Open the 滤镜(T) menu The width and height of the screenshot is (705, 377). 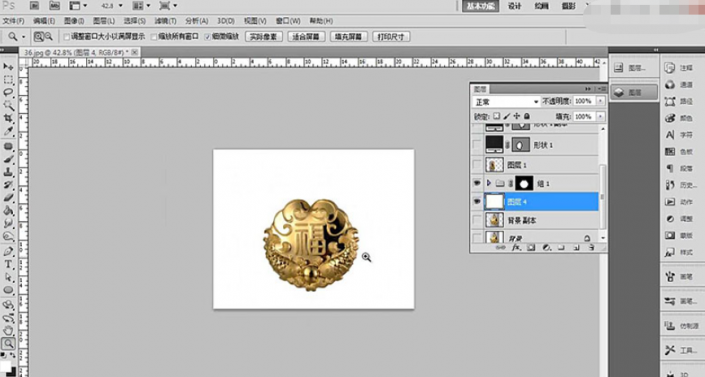click(x=165, y=21)
